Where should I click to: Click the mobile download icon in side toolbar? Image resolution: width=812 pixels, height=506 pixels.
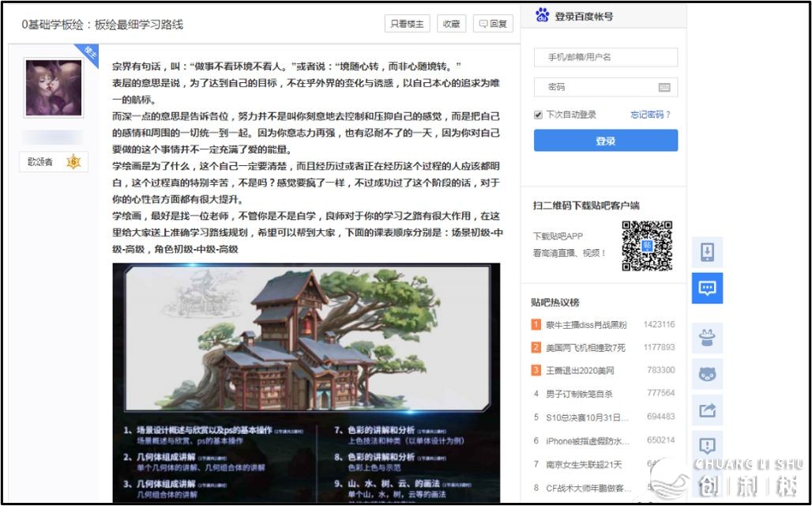(708, 252)
